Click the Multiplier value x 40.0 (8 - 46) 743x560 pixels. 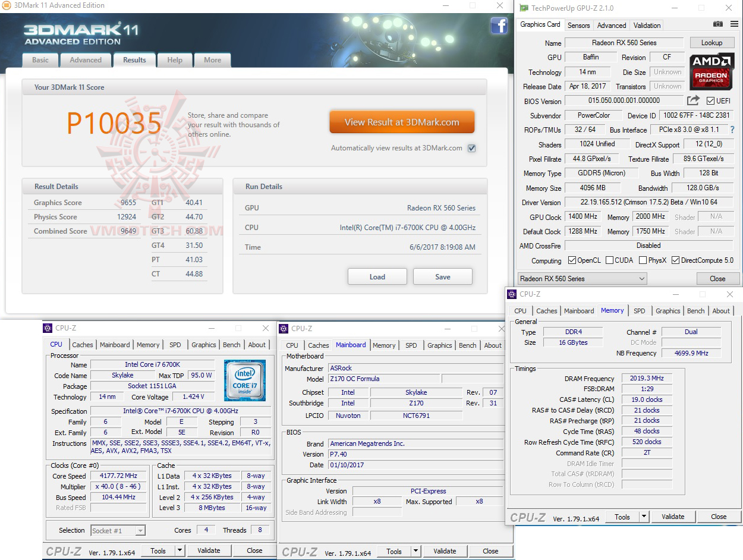coord(118,487)
